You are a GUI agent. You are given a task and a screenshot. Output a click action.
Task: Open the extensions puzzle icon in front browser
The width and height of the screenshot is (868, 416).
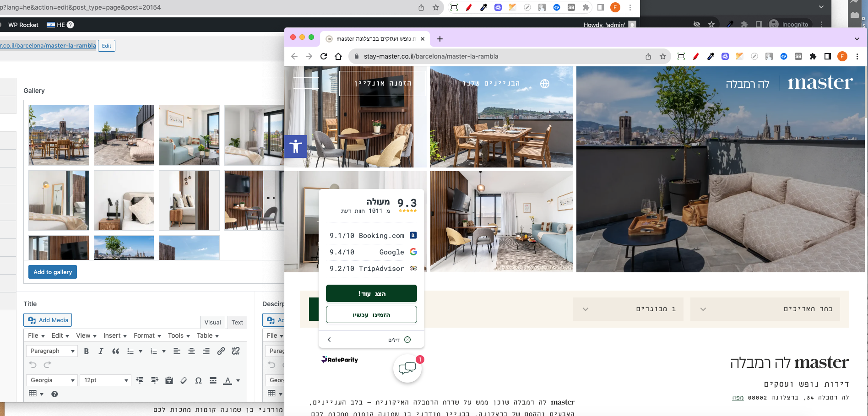[x=813, y=56]
